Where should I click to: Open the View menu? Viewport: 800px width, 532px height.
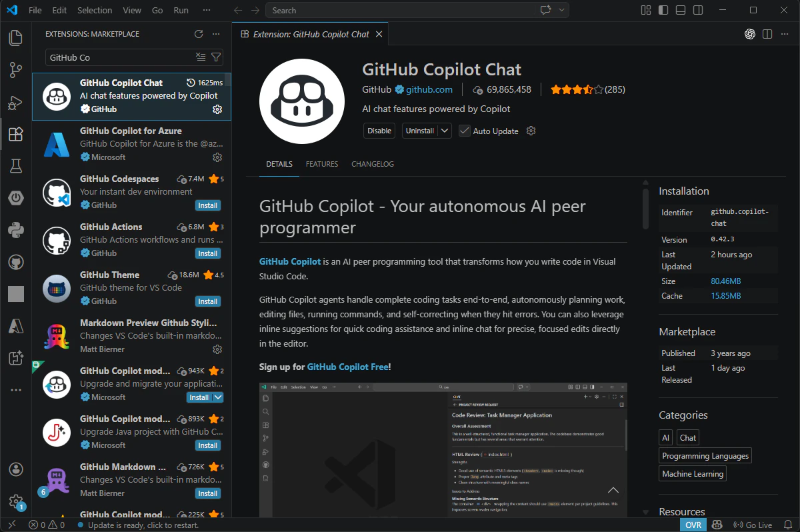coord(132,10)
